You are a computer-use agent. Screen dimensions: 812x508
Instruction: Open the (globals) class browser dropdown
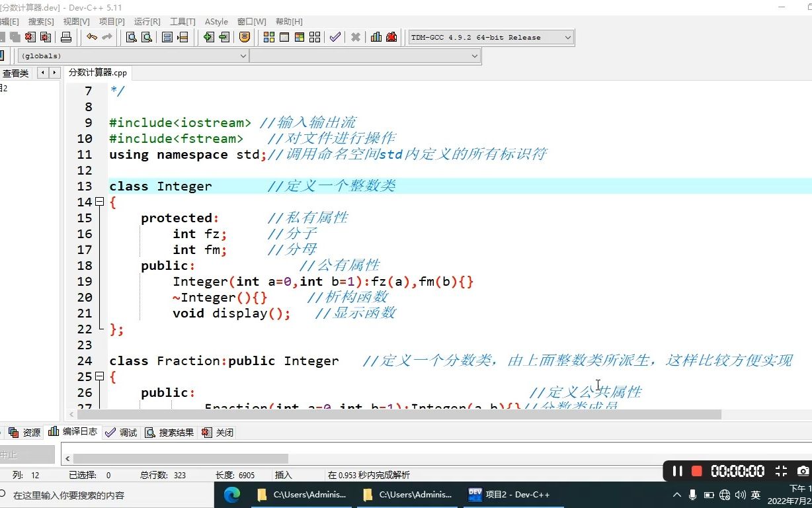pyautogui.click(x=243, y=56)
